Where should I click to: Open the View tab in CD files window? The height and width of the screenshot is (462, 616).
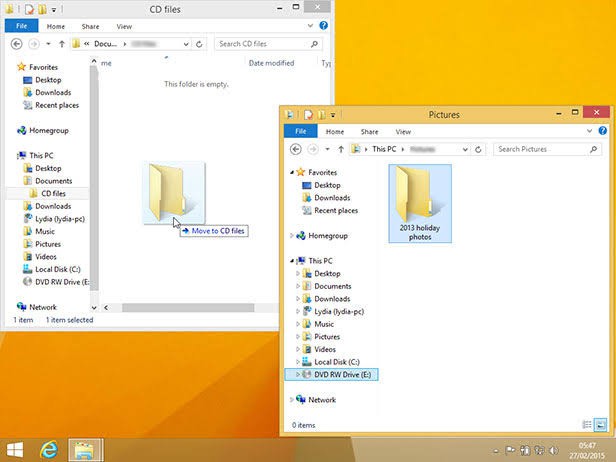(124, 26)
